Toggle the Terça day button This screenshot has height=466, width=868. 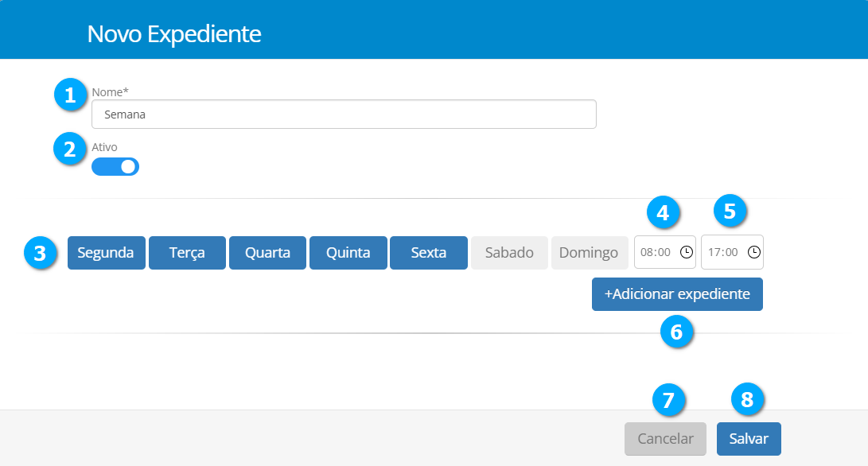pos(187,253)
